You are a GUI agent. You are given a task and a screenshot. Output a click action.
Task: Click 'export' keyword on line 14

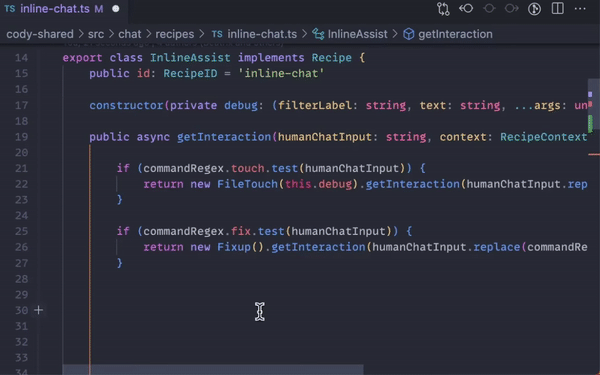(x=82, y=58)
